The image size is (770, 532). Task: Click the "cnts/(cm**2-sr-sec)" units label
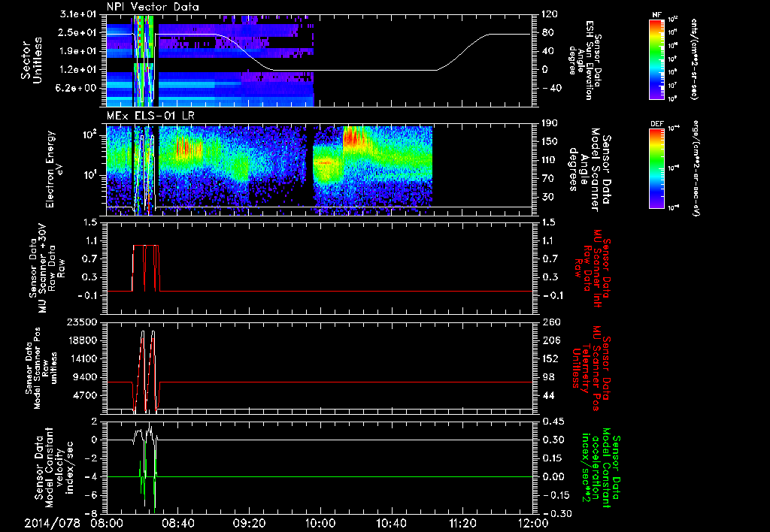[x=694, y=59]
